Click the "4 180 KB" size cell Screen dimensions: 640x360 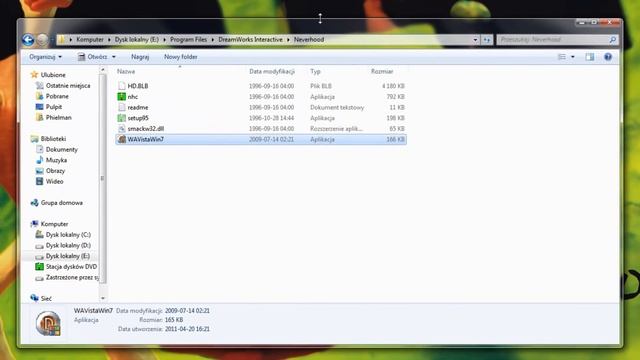[393, 86]
